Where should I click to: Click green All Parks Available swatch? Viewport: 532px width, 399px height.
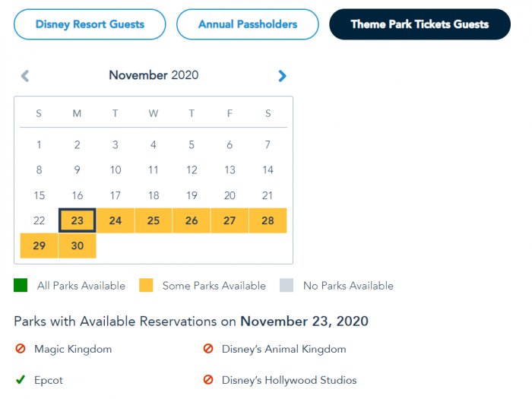21,286
